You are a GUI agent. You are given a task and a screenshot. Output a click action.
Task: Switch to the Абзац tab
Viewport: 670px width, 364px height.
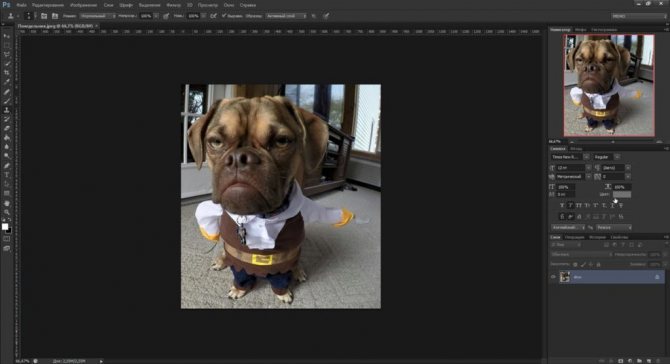(576, 149)
